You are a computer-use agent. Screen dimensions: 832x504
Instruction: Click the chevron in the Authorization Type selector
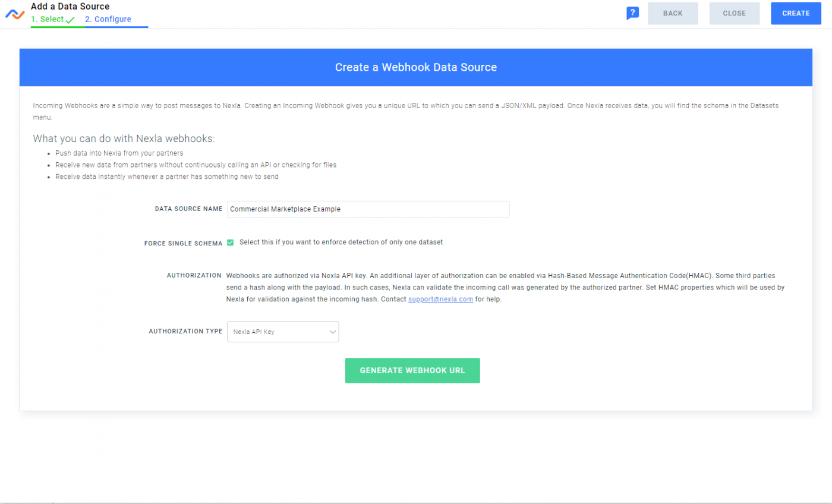pyautogui.click(x=332, y=331)
